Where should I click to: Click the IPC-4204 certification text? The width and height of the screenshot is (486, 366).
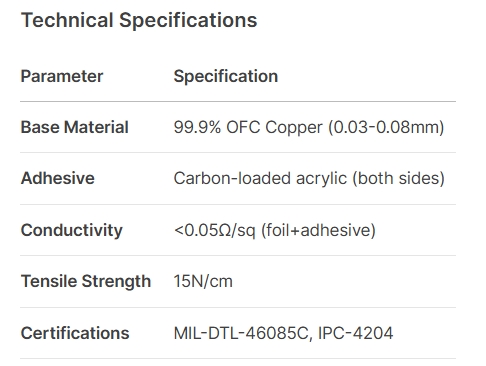pos(356,333)
